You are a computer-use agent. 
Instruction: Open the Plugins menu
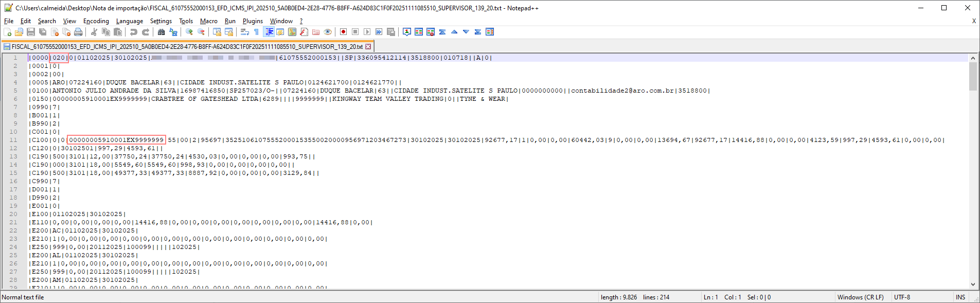click(252, 21)
